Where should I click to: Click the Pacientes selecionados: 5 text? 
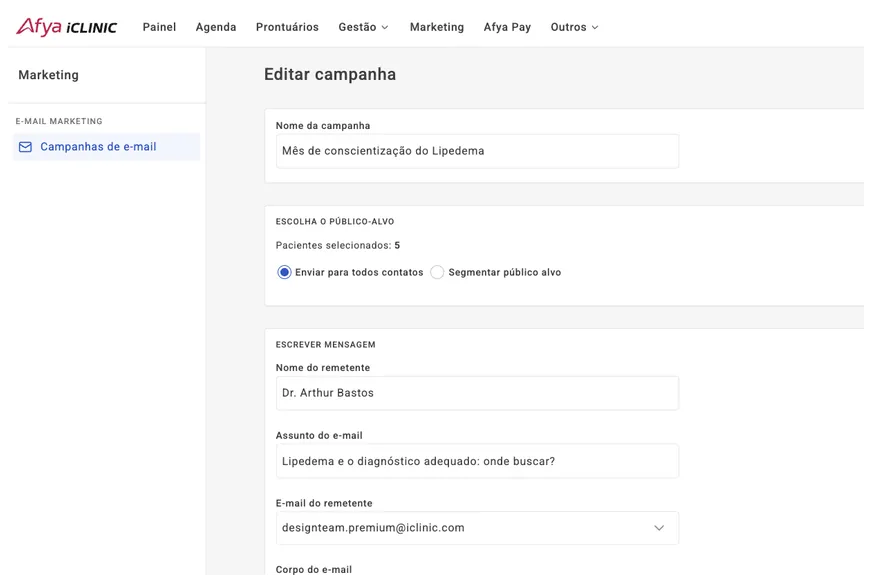coord(338,245)
